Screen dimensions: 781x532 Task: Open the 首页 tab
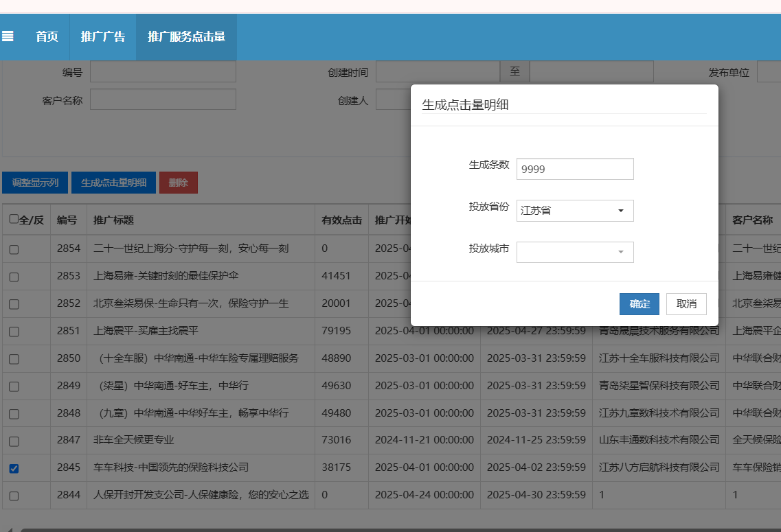pyautogui.click(x=47, y=37)
